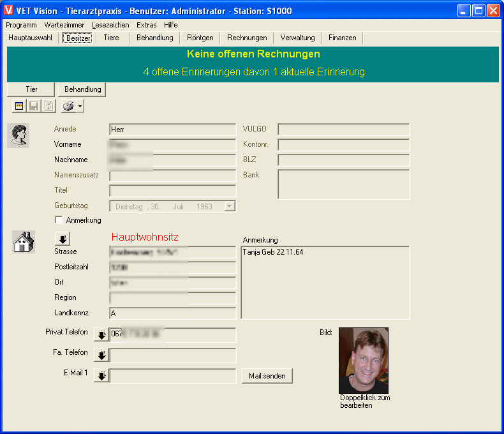Click the Ort input field
This screenshot has width=504, height=434.
173,283
